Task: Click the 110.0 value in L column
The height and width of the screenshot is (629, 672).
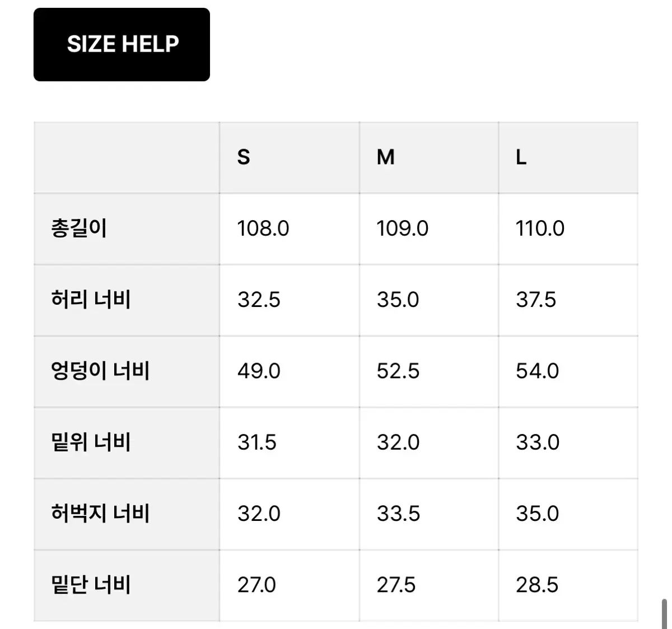Action: pos(540,229)
